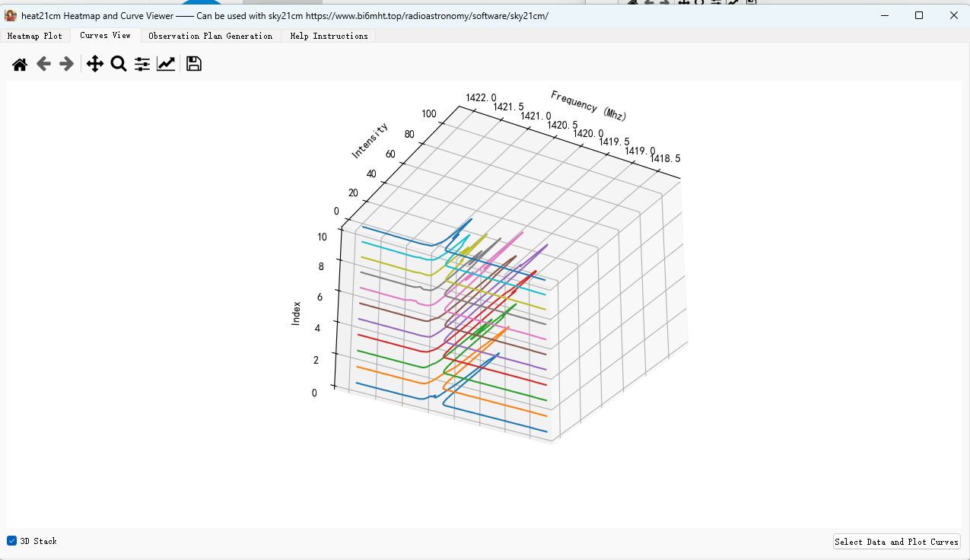The height and width of the screenshot is (560, 970).
Task: Activate the pan axes tool
Action: point(94,65)
